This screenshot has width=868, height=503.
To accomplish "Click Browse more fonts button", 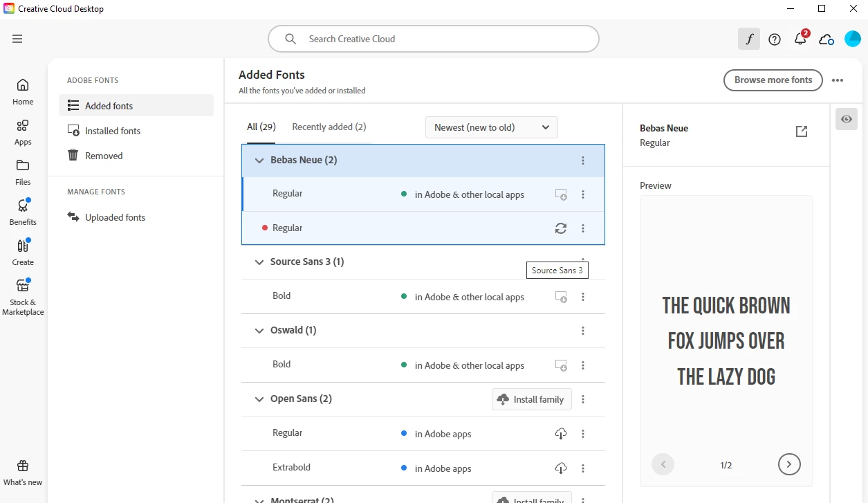I will point(773,80).
